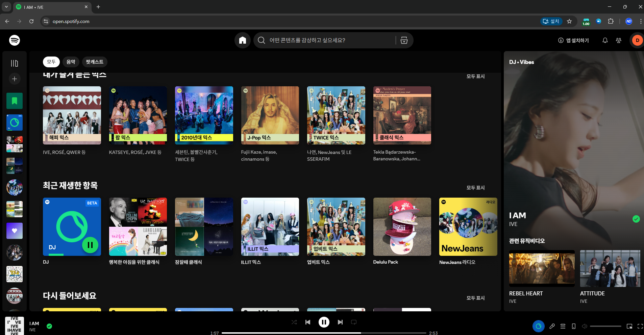This screenshot has height=335, width=644.
Task: Open the 업비트 믹스 card
Action: pyautogui.click(x=336, y=227)
